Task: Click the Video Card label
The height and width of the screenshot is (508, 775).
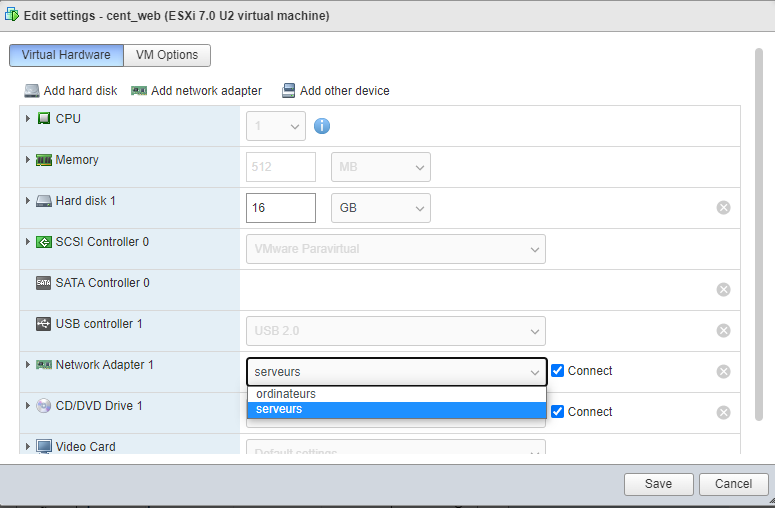Action: click(86, 447)
